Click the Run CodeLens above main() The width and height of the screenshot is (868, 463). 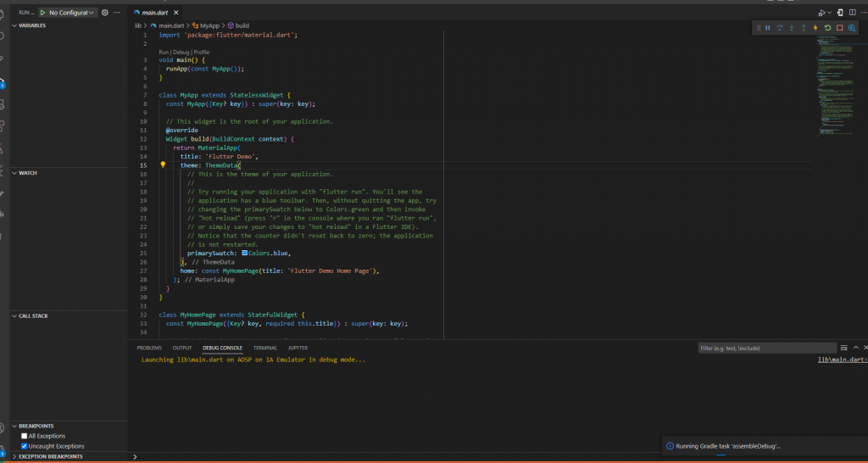(164, 52)
